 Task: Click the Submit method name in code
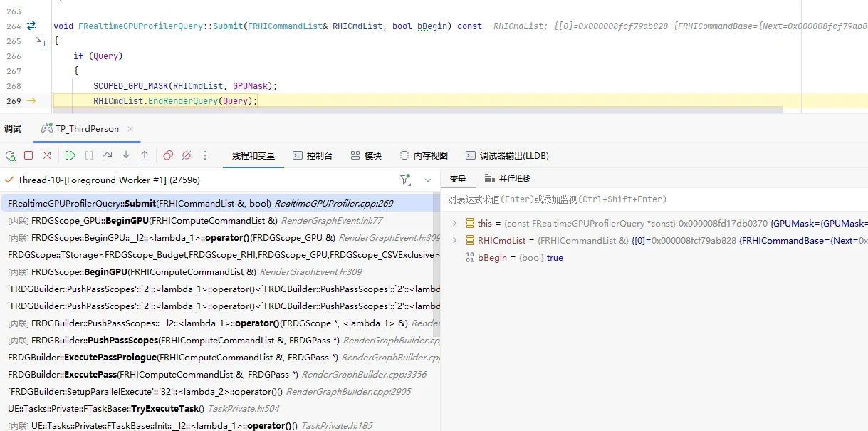228,26
